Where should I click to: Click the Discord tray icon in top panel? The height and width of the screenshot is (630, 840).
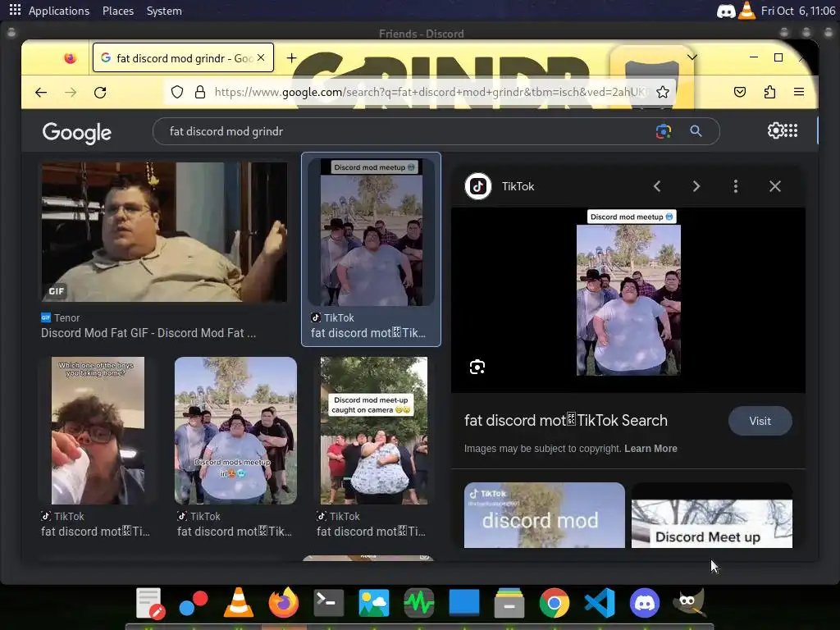726,11
